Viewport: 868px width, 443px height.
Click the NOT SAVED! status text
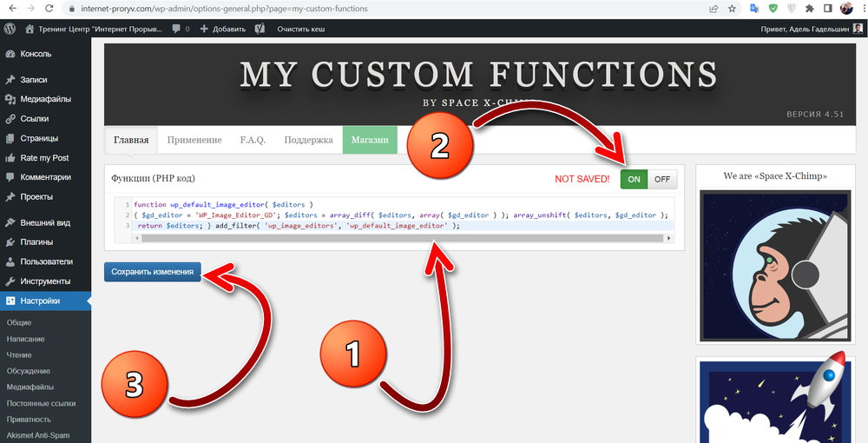tap(582, 179)
